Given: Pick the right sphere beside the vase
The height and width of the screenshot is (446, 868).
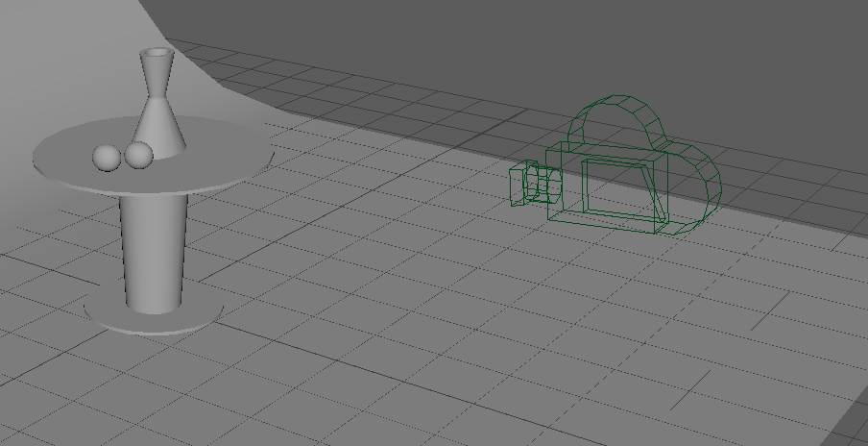Looking at the screenshot, I should (139, 154).
